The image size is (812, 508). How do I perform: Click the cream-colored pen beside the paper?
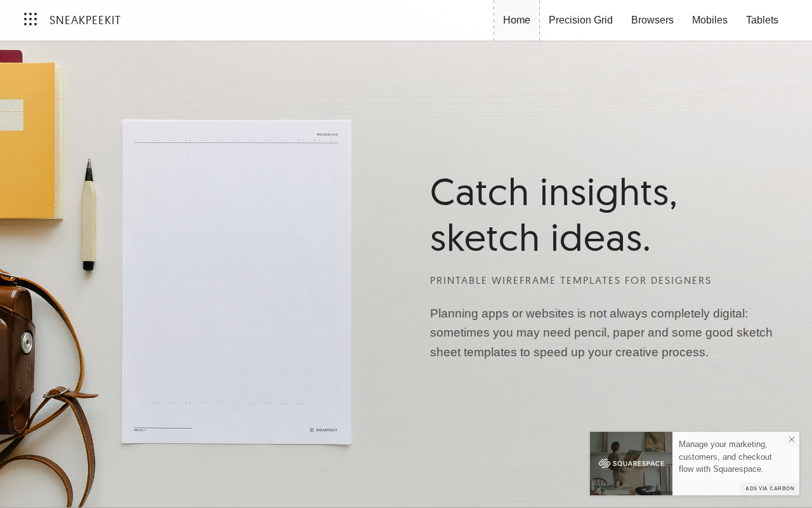[89, 216]
